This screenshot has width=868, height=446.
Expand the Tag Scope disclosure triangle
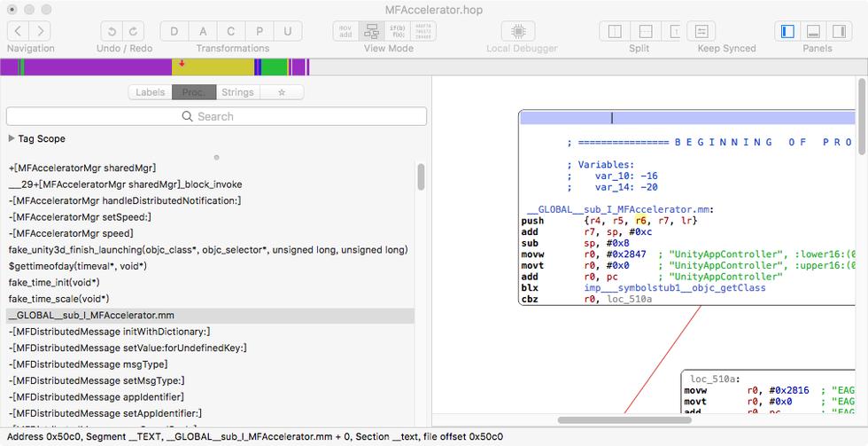(x=12, y=139)
